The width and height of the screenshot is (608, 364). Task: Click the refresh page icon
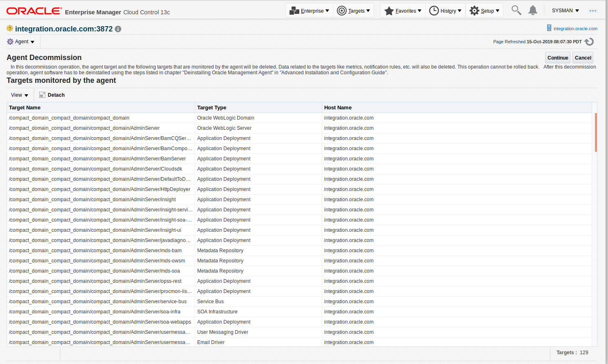[x=589, y=42]
